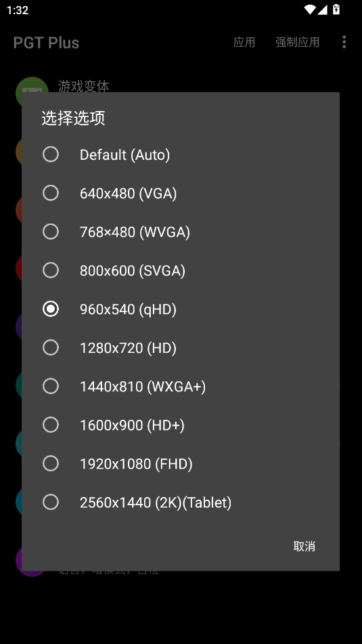Screen dimensions: 362x644
Task: Tap 强制应用 in the top bar
Action: (x=297, y=42)
